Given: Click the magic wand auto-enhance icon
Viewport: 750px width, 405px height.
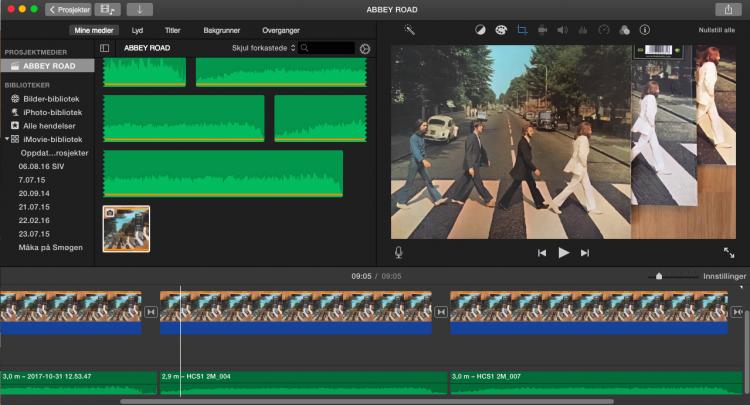Looking at the screenshot, I should coord(409,30).
